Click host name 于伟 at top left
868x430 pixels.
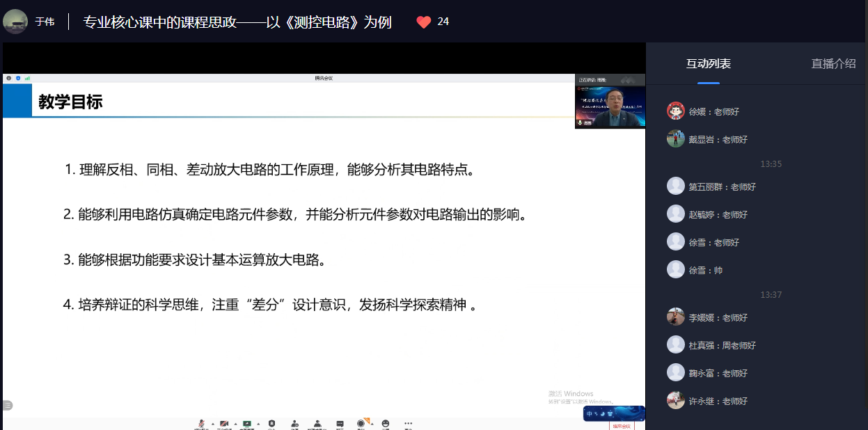tap(45, 22)
